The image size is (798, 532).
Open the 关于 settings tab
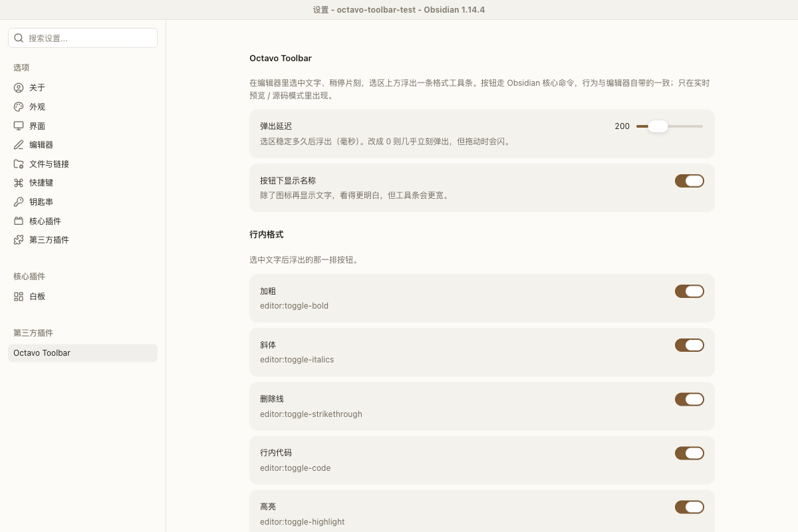click(x=82, y=88)
